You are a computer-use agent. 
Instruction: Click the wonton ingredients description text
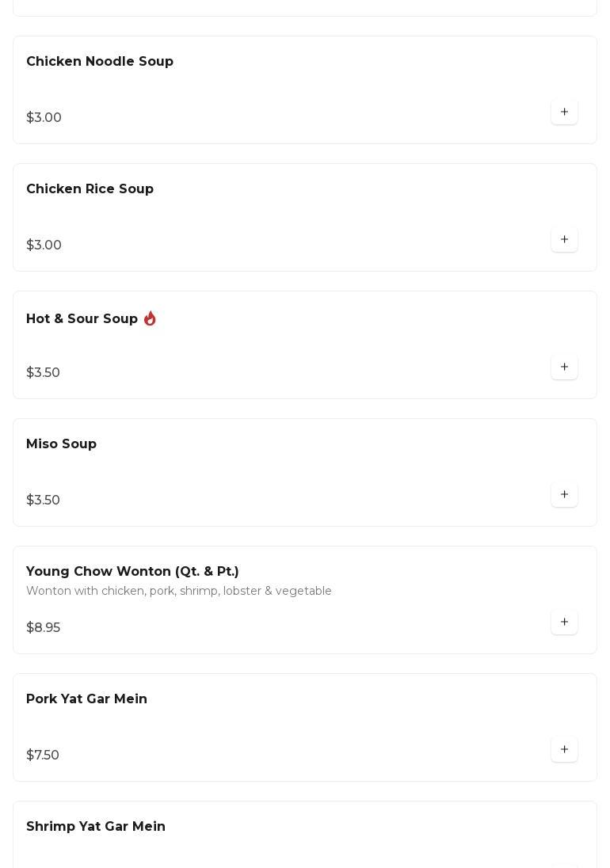179,591
